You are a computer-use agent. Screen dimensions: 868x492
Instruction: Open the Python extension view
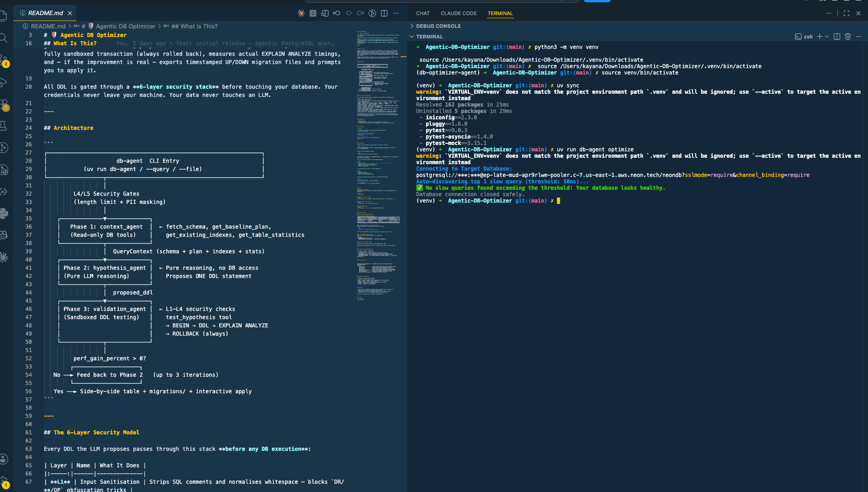click(4, 214)
